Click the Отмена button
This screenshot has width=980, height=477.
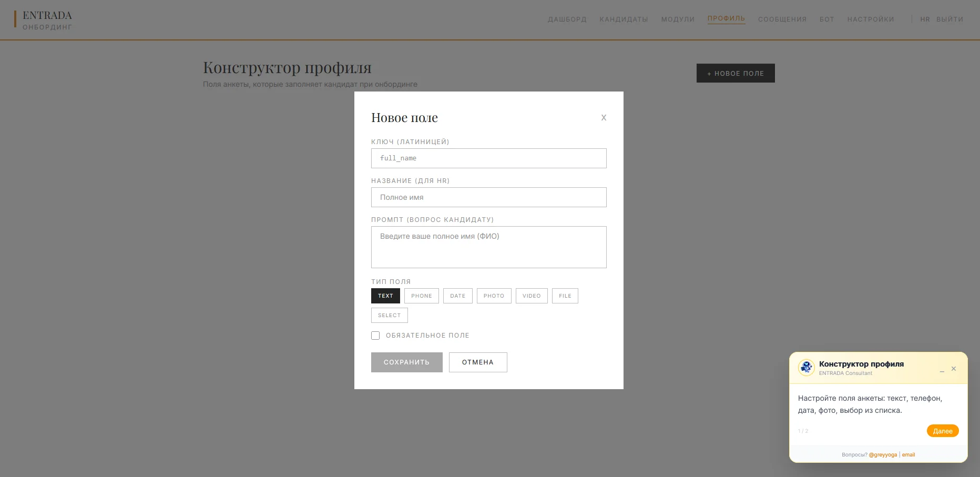click(x=478, y=362)
